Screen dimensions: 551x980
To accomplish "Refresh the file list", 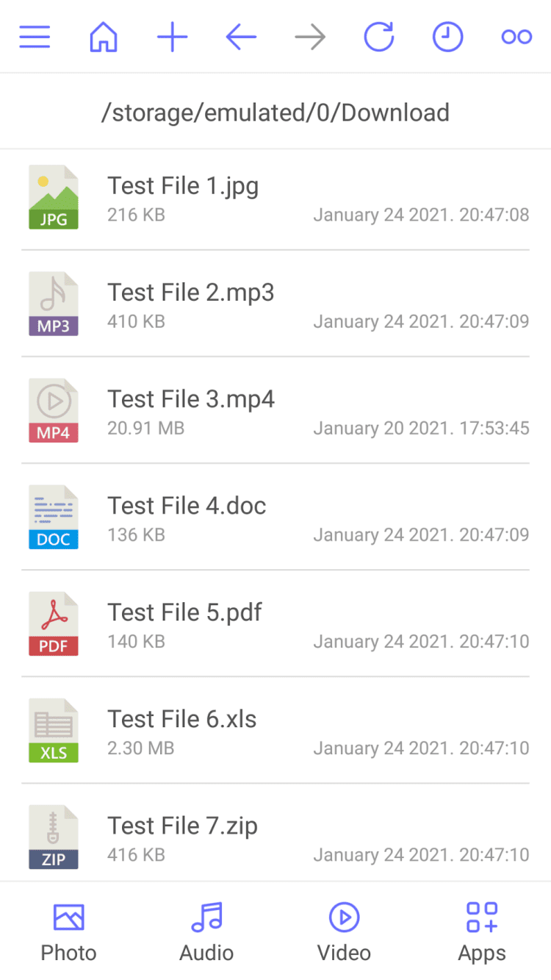I will pyautogui.click(x=379, y=37).
